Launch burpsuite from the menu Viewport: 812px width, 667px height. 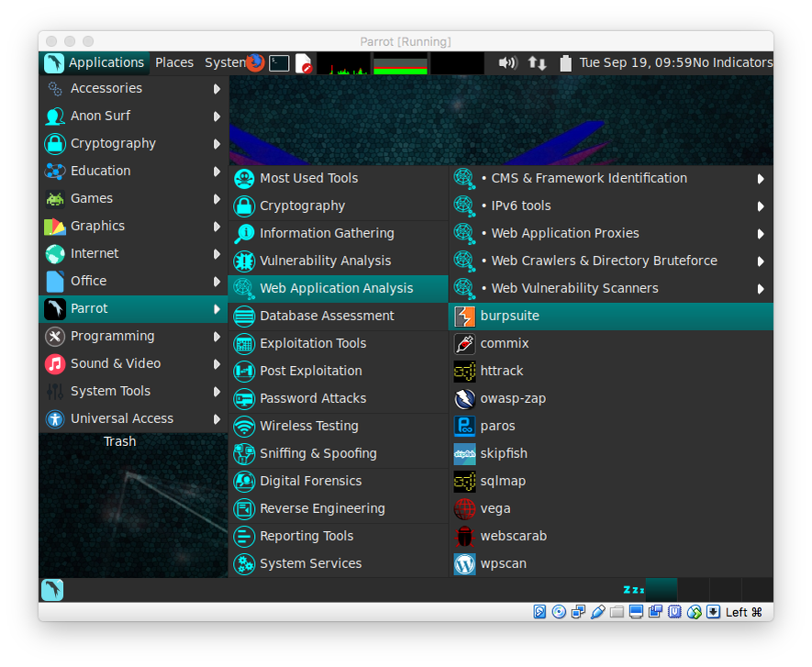tap(610, 316)
